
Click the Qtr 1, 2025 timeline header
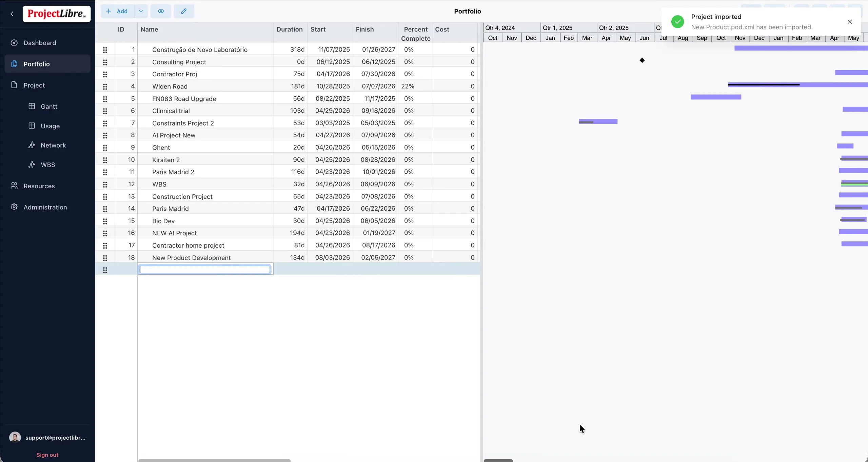tap(569, 28)
